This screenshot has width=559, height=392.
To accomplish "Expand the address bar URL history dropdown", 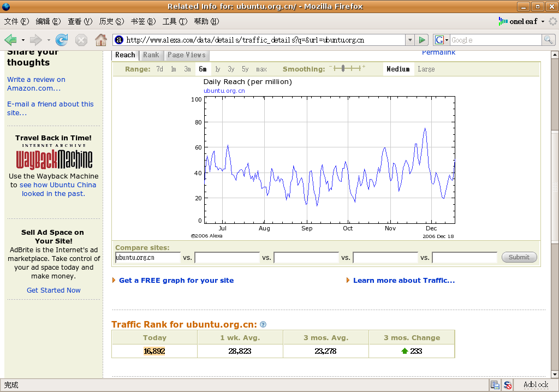I will tap(410, 40).
